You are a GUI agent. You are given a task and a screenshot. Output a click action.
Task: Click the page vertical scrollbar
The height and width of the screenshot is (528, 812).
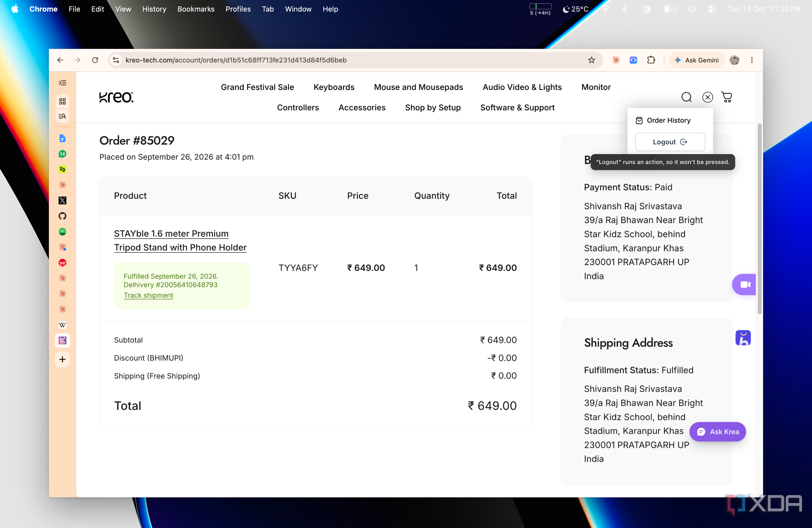760,218
